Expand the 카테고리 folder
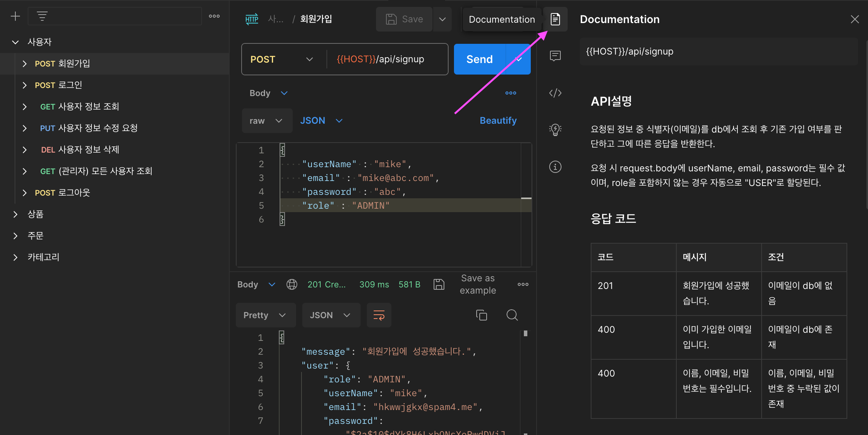This screenshot has height=435, width=868. tap(15, 257)
